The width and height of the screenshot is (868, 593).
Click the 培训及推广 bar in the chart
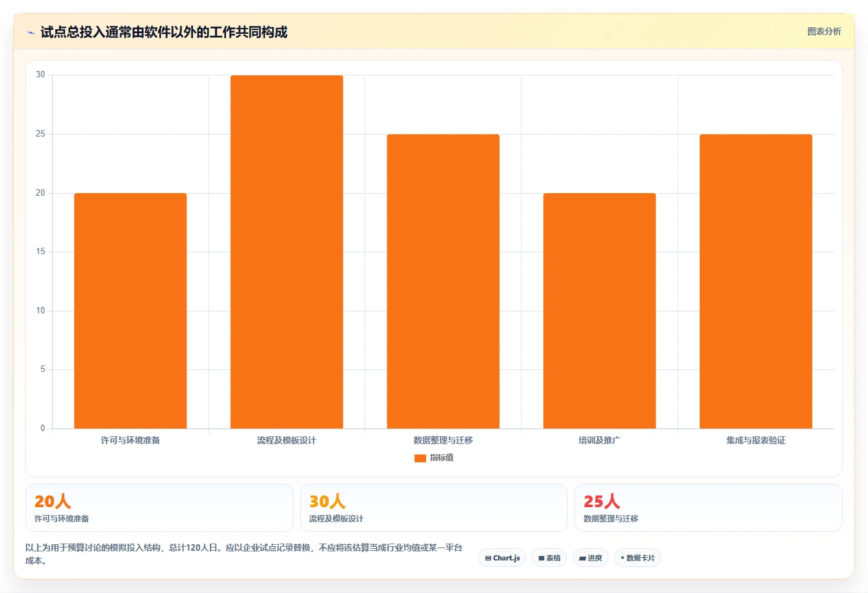tap(600, 311)
